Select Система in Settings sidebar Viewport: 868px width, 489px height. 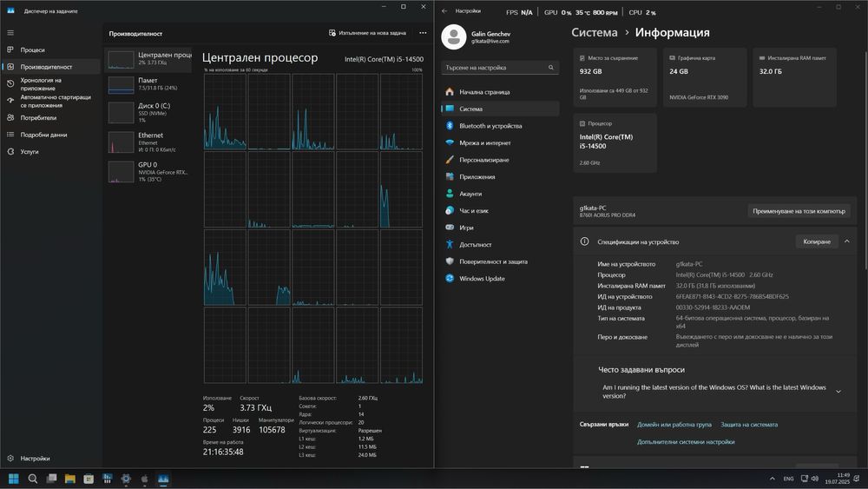tap(500, 109)
